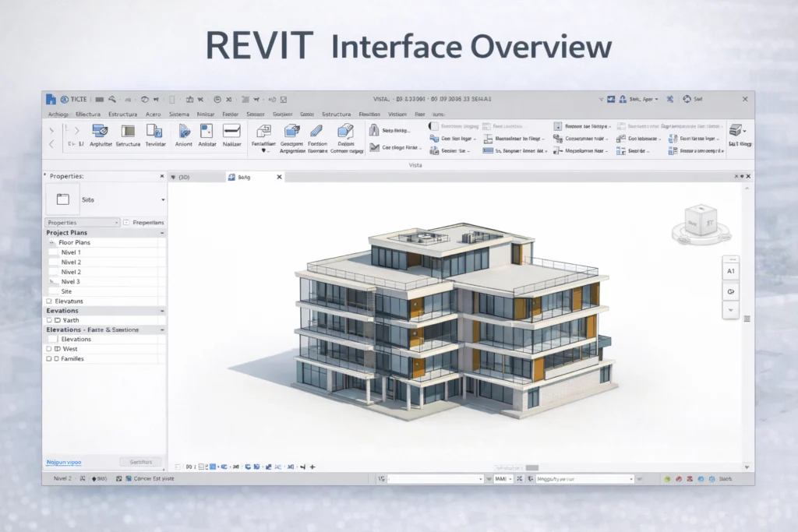Screen dimensions: 798x532
Task: Collapse the Project Plans section
Action: coord(162,232)
